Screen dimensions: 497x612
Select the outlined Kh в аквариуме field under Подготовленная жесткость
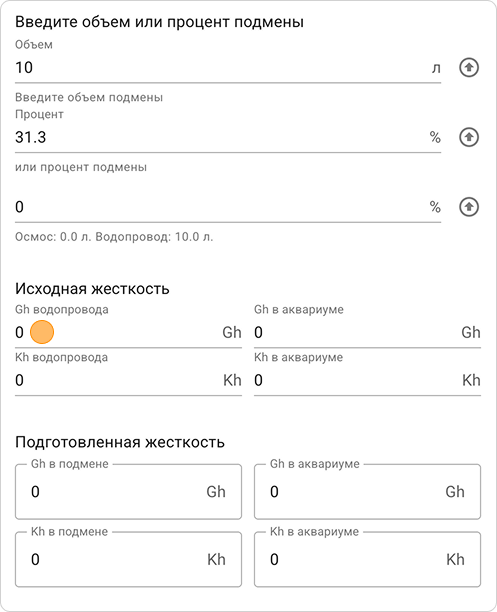tap(367, 559)
